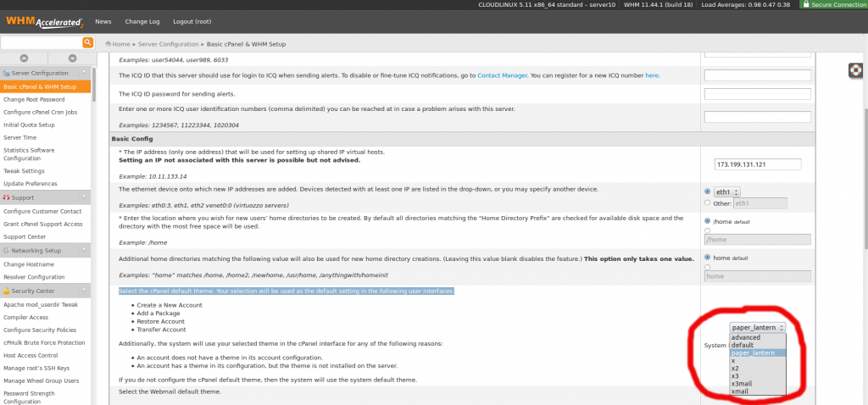Click the Home breadcrumb house icon

tap(108, 44)
